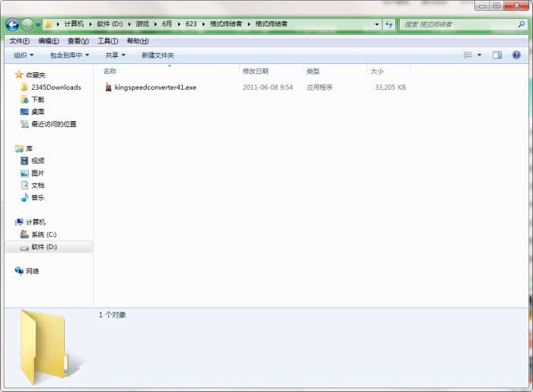The height and width of the screenshot is (392, 533).
Task: Open 软件 (D:) in the navigation pane
Action: pyautogui.click(x=44, y=247)
